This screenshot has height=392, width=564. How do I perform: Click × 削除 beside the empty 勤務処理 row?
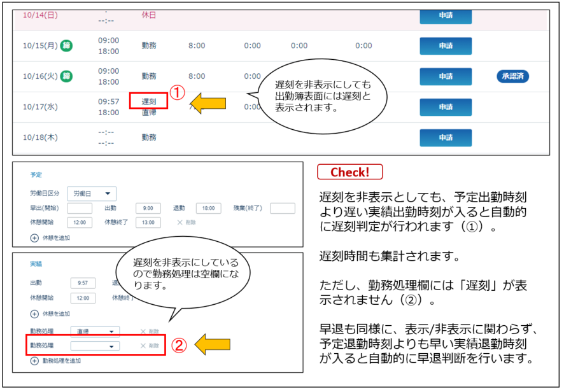(x=150, y=346)
